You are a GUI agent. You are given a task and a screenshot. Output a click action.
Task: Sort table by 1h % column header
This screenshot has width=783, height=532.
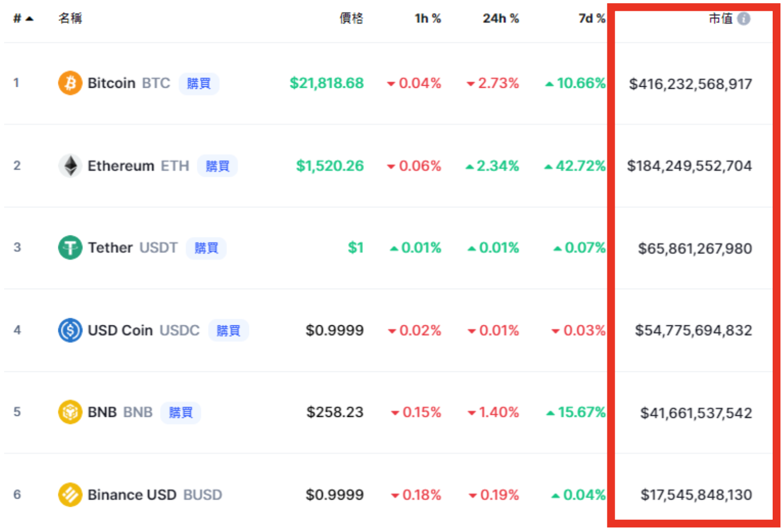tap(428, 19)
